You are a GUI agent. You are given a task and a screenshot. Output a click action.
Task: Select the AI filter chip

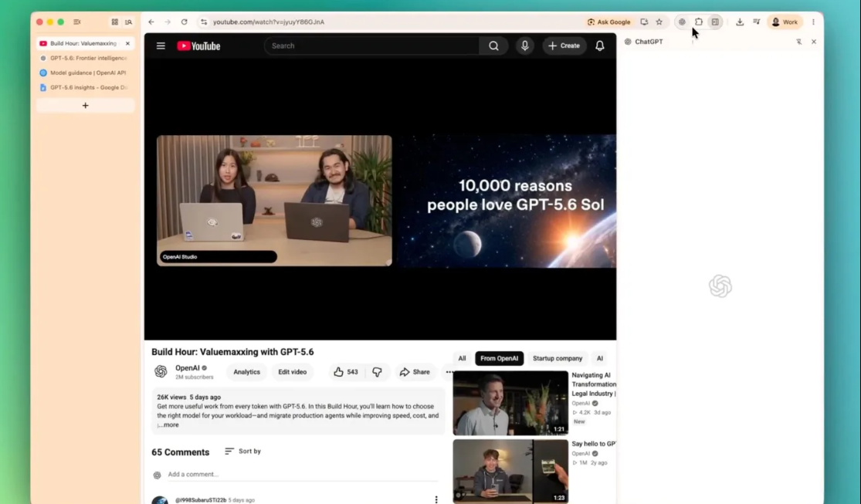pos(600,358)
